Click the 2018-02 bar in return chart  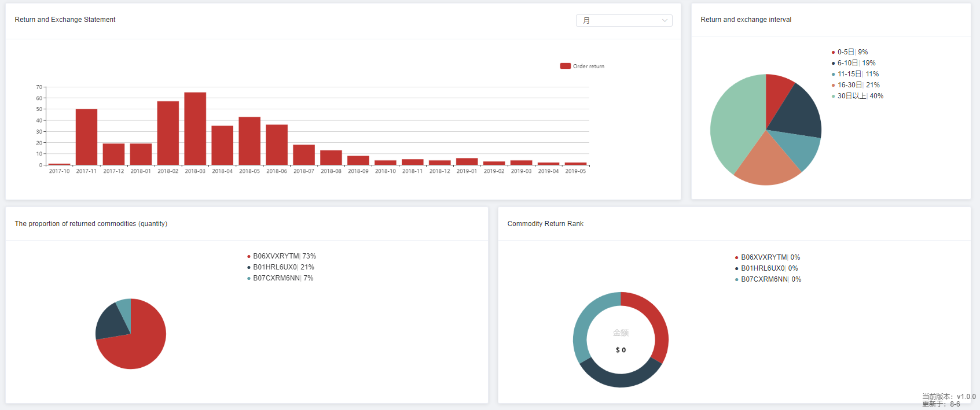tap(168, 133)
